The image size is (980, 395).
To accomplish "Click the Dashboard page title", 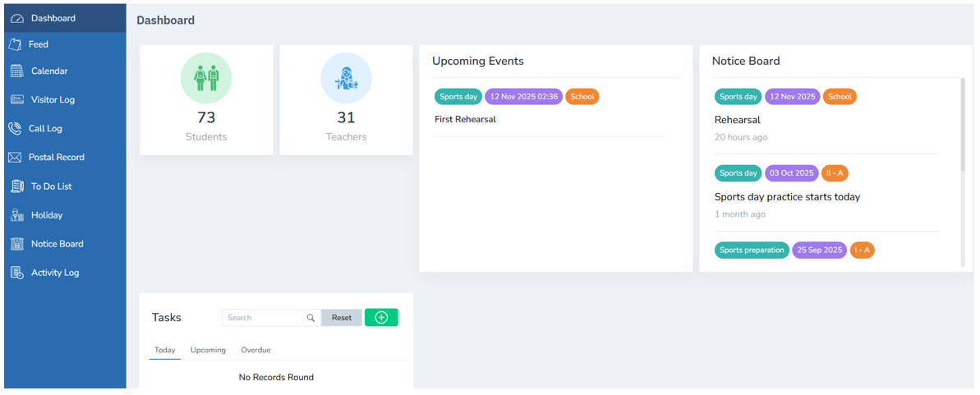I will 166,20.
